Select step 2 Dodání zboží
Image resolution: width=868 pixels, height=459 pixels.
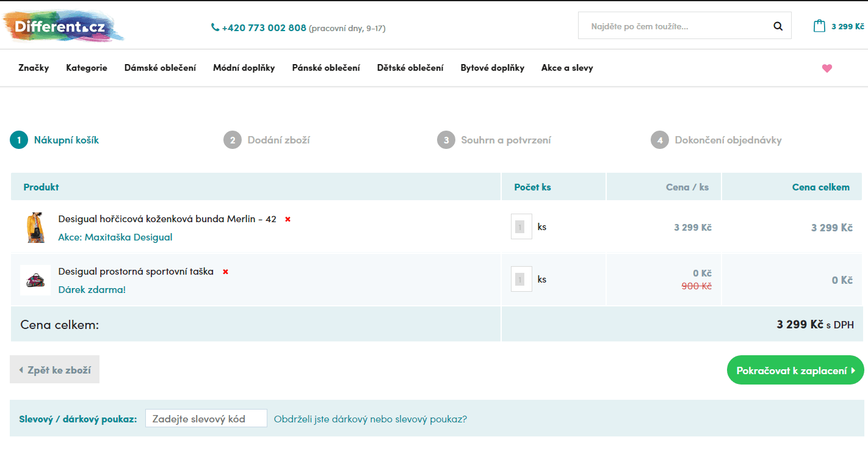coord(267,140)
